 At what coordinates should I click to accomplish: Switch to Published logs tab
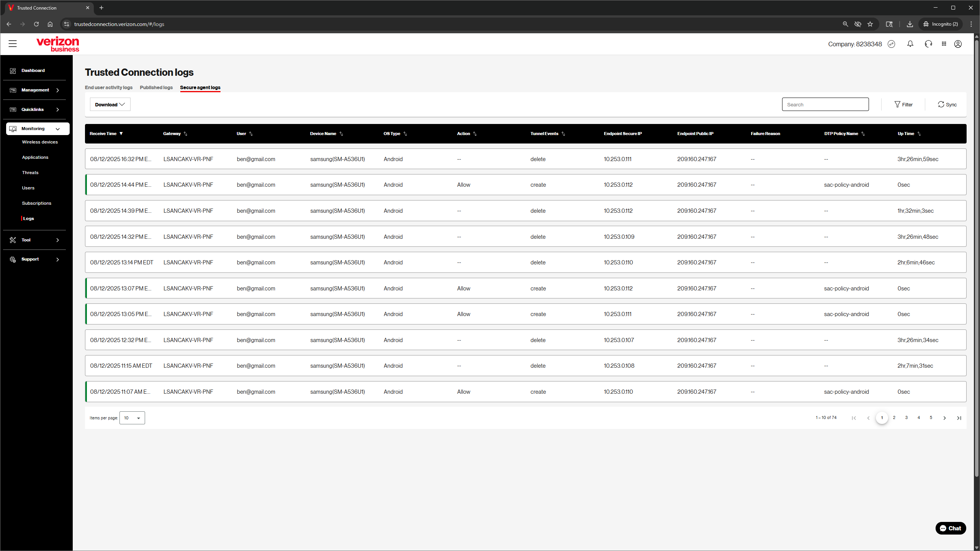[x=156, y=88]
